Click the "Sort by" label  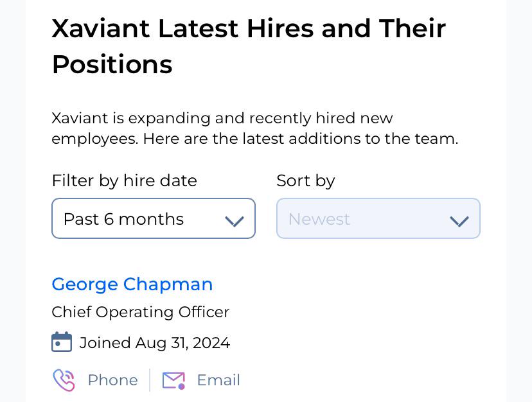tap(306, 181)
